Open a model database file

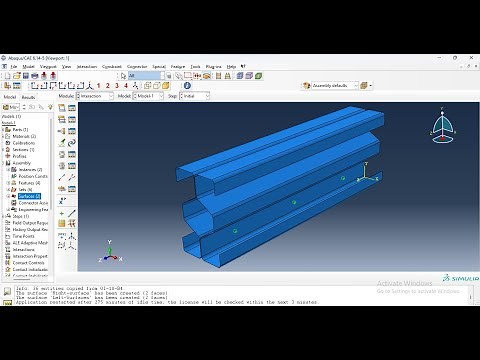pyautogui.click(x=17, y=76)
